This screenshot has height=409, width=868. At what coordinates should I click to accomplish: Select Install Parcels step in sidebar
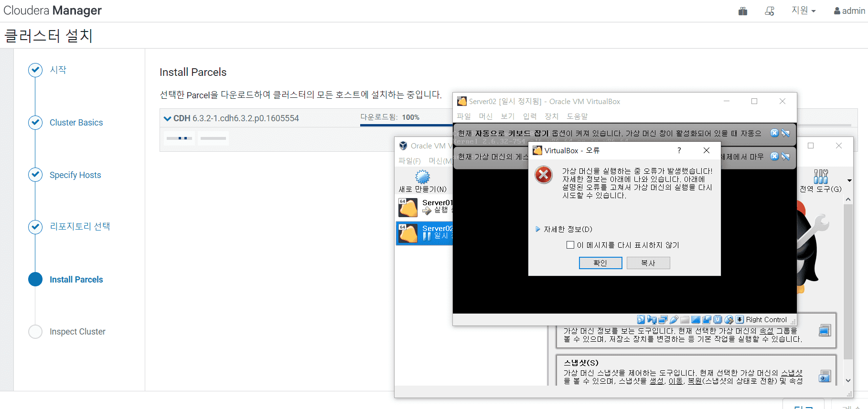76,280
